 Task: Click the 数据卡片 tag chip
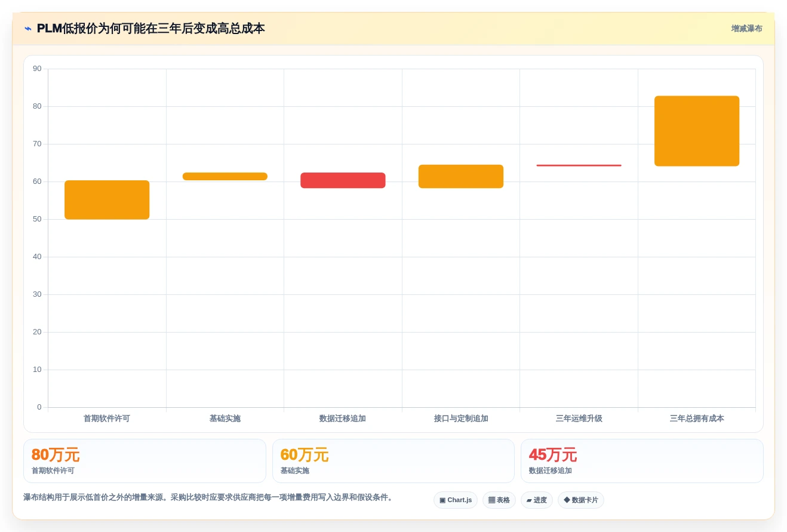click(581, 500)
